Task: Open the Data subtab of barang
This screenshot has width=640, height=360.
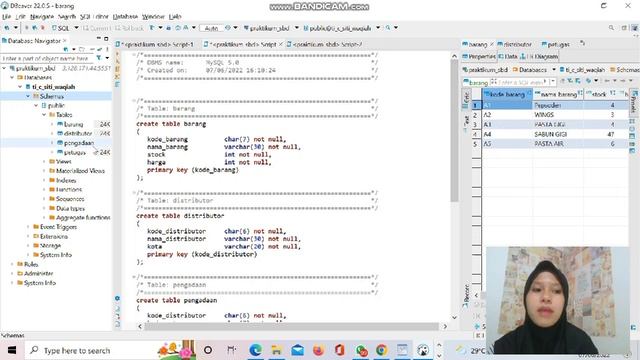Action: point(508,56)
